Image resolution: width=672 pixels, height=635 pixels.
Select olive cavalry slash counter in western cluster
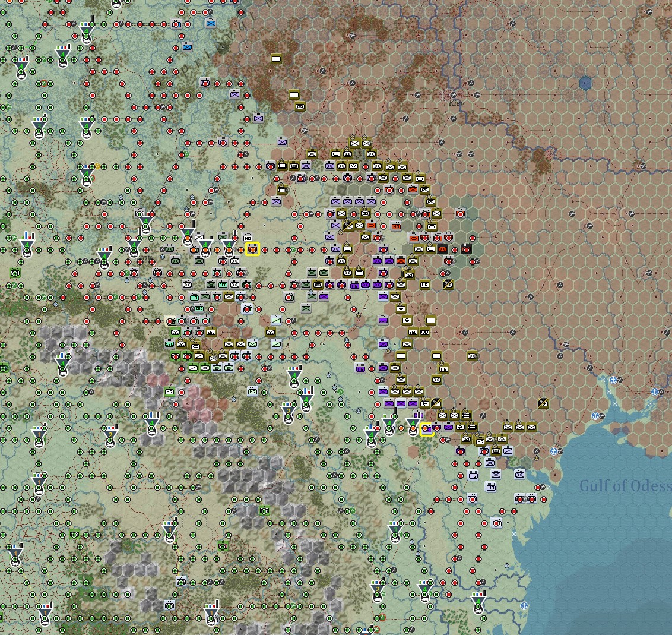199,355
